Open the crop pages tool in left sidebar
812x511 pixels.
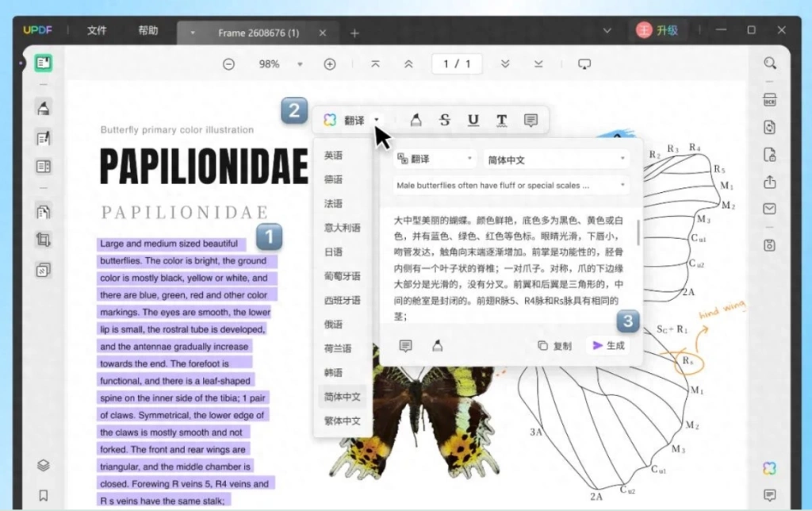point(44,240)
